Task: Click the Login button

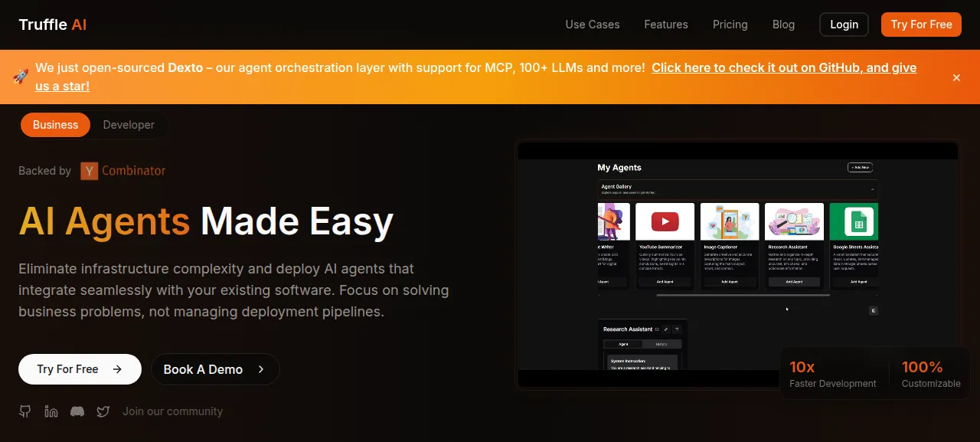Action: [844, 25]
